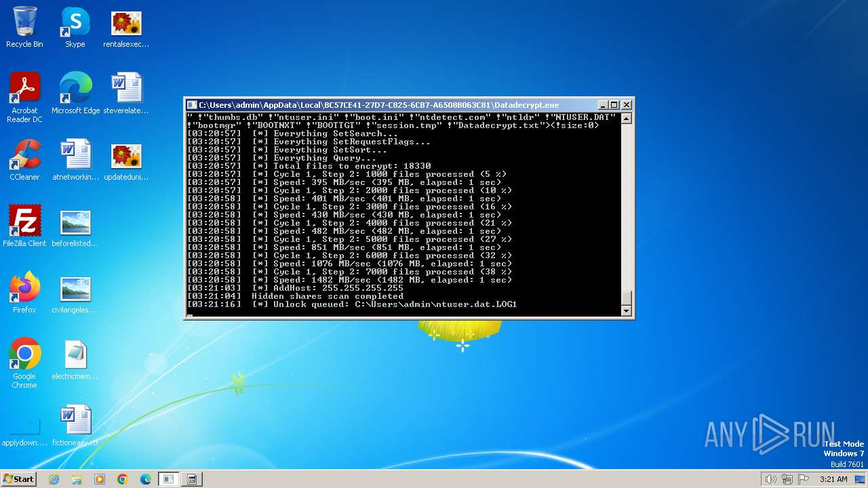Open Chrome pinned taskbar icon
This screenshot has height=488, width=868.
[x=123, y=479]
